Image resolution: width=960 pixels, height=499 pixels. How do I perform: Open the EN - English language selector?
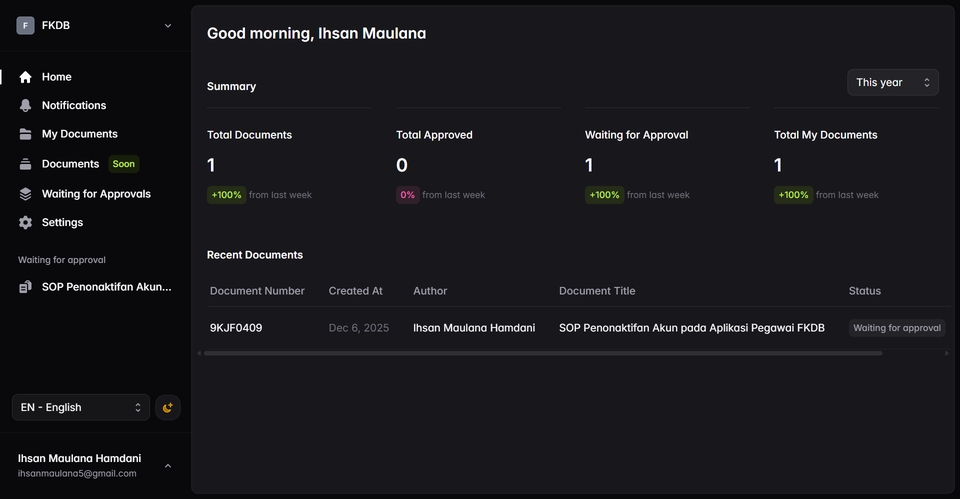(81, 407)
